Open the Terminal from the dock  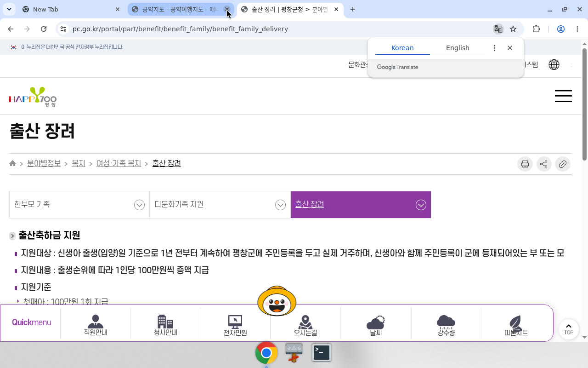tap(322, 352)
